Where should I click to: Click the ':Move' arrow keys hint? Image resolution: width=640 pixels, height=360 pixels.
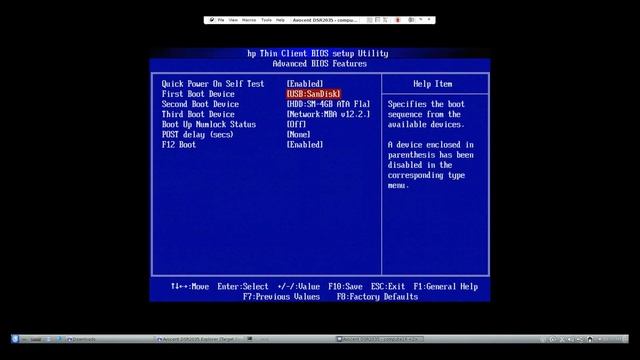190,287
